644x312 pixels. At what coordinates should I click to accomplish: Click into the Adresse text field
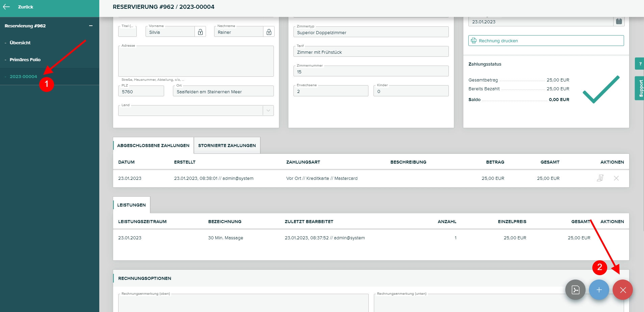click(196, 62)
